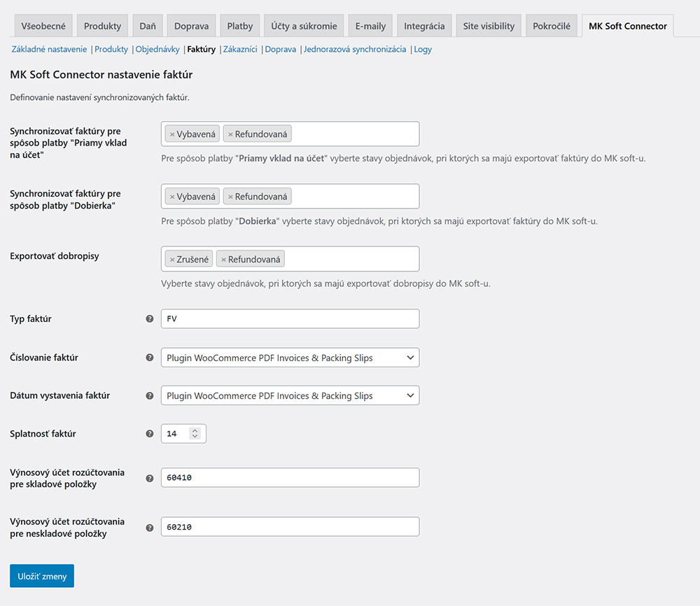Viewport: 700px width, 606px height.
Task: Navigate to the Objednávky sub-section link
Action: tap(157, 50)
